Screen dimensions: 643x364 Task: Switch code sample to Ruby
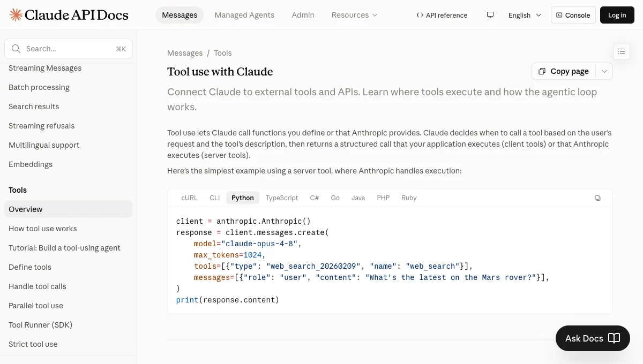pyautogui.click(x=409, y=198)
